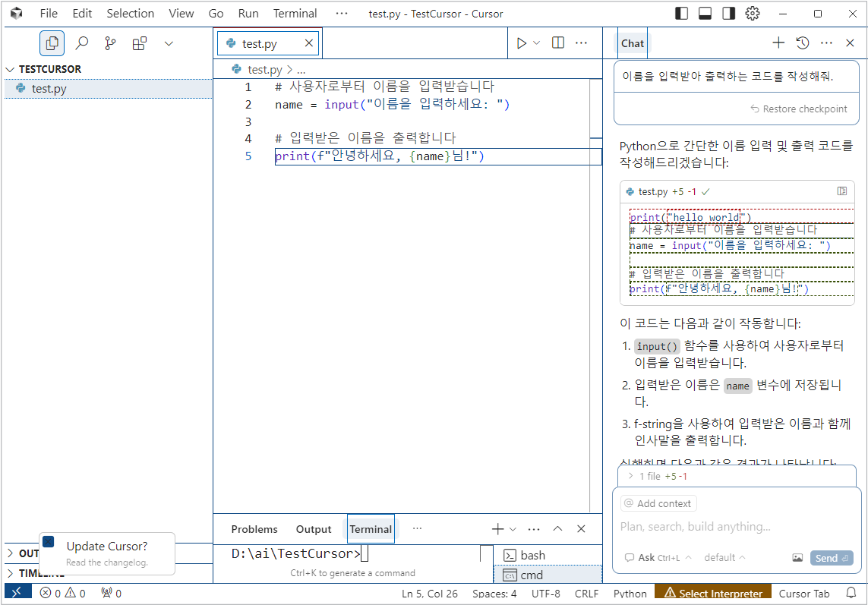Show chat history clock icon
Image resolution: width=868 pixels, height=605 pixels.
(803, 43)
